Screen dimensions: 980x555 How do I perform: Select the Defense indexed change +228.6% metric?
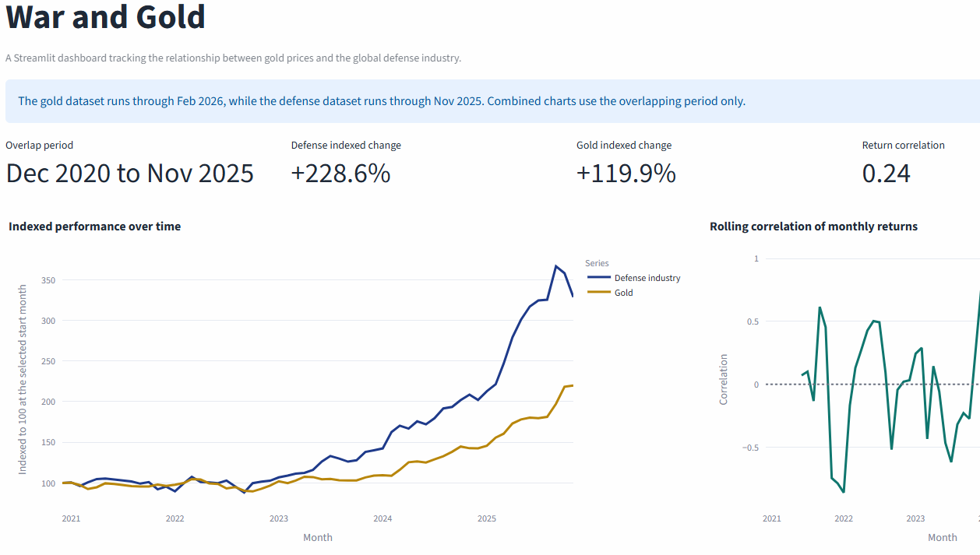340,173
